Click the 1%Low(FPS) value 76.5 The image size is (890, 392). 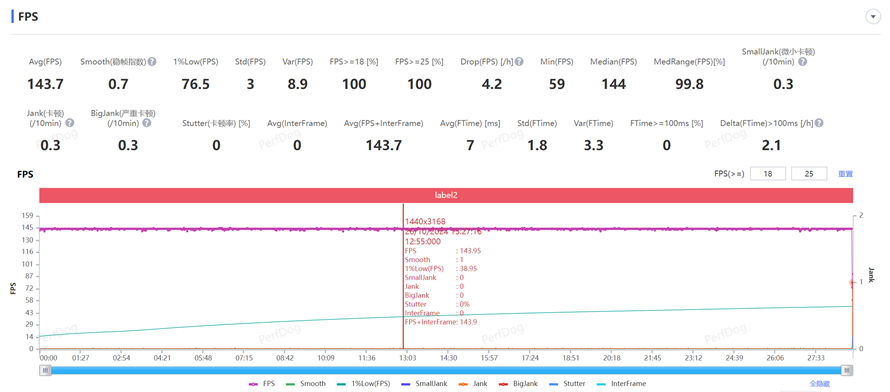pyautogui.click(x=195, y=85)
